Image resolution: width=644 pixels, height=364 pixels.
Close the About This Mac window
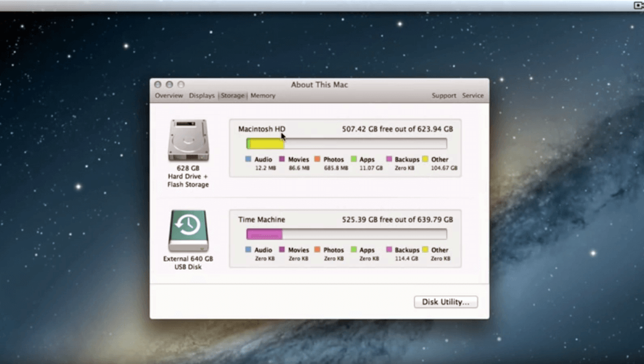click(158, 85)
